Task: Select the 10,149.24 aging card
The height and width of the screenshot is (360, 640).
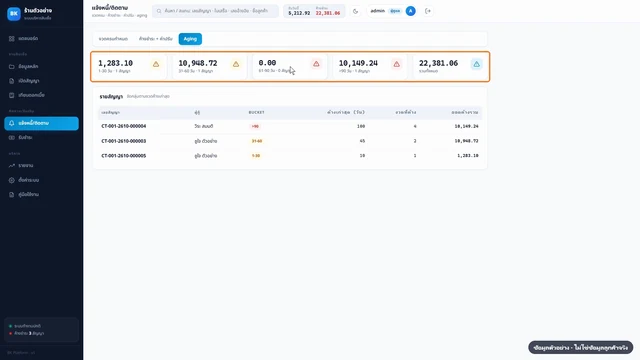Action: click(x=370, y=67)
